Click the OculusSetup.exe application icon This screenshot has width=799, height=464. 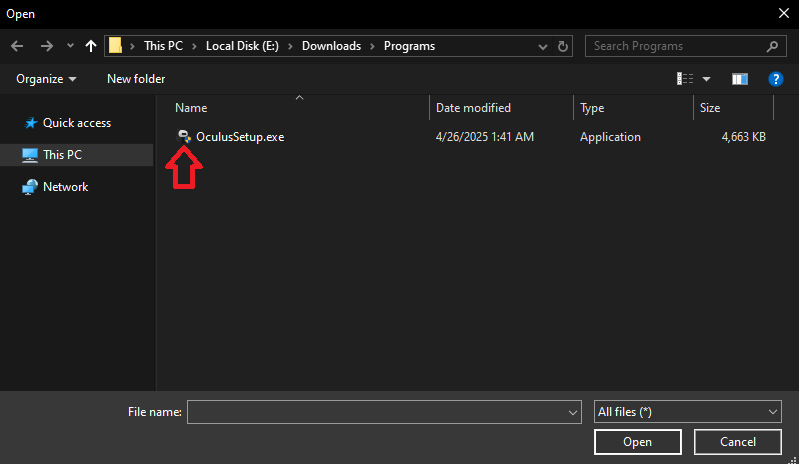(184, 137)
